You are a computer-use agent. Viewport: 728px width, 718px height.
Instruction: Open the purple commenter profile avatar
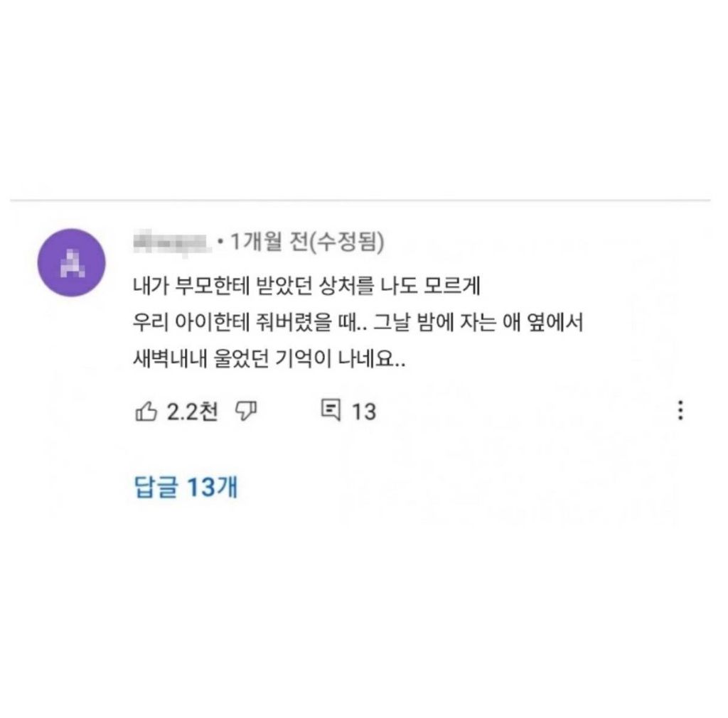click(x=72, y=263)
